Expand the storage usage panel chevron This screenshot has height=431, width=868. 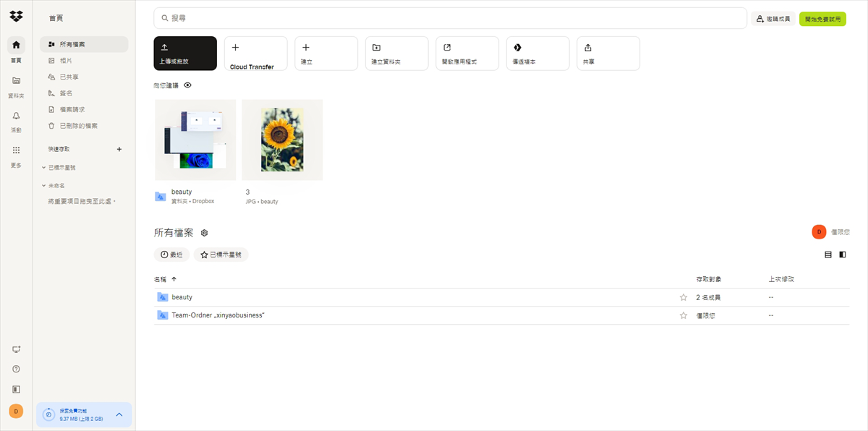tap(119, 414)
